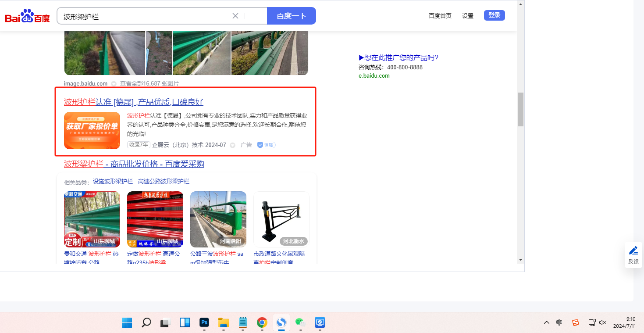Open the 设置 menu
Screen dimensions: 644x333
point(468,16)
